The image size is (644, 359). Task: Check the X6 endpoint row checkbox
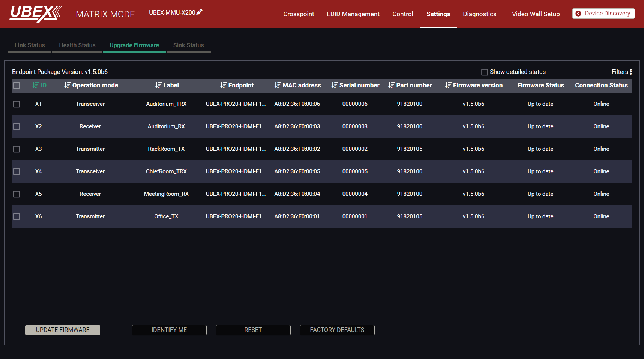[x=17, y=216]
